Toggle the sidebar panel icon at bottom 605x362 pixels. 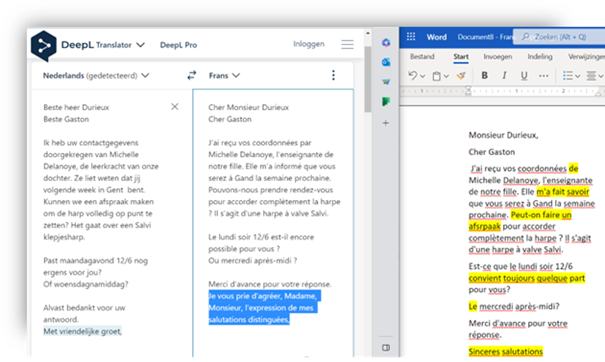(x=386, y=348)
